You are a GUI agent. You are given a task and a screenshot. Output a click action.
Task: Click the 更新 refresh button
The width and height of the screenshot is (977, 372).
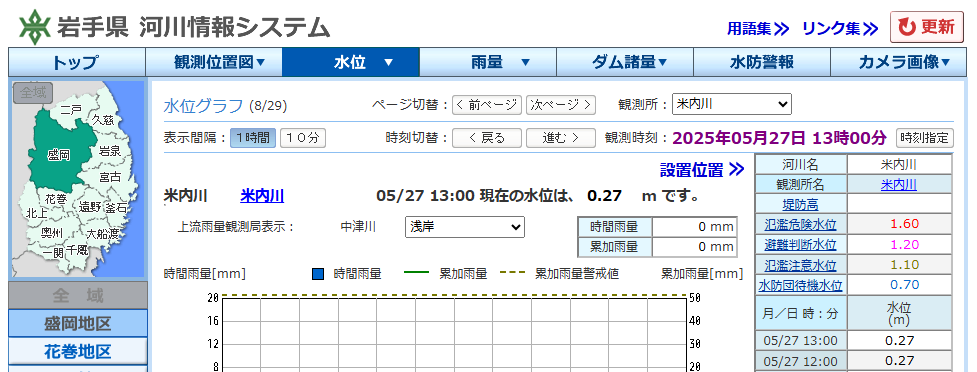(x=927, y=27)
